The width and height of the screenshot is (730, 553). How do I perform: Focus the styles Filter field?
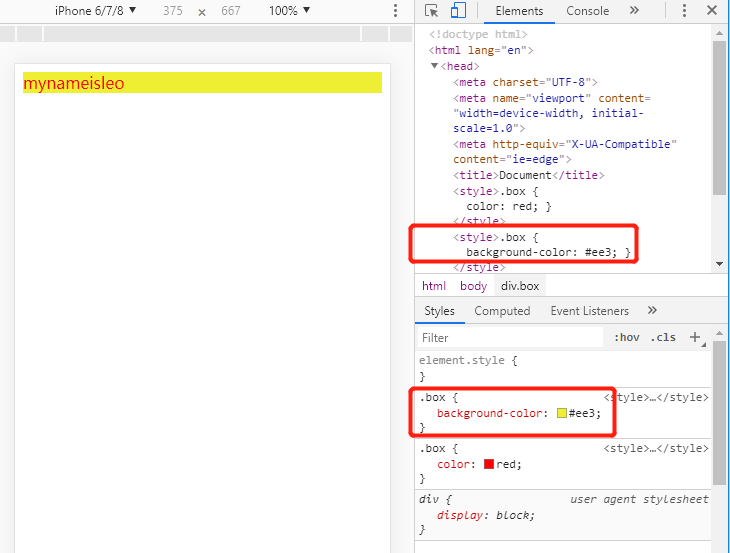(510, 337)
